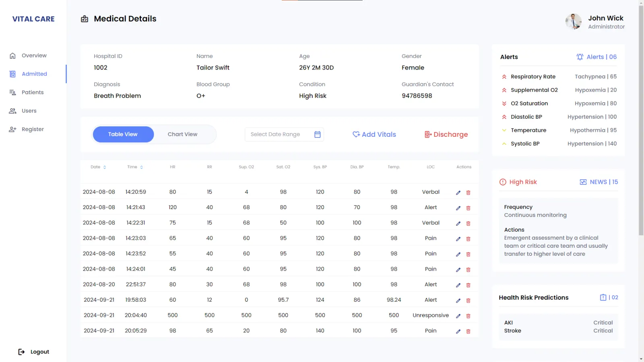This screenshot has width=644, height=362.
Task: Click John Wick's profile avatar
Action: point(573,21)
